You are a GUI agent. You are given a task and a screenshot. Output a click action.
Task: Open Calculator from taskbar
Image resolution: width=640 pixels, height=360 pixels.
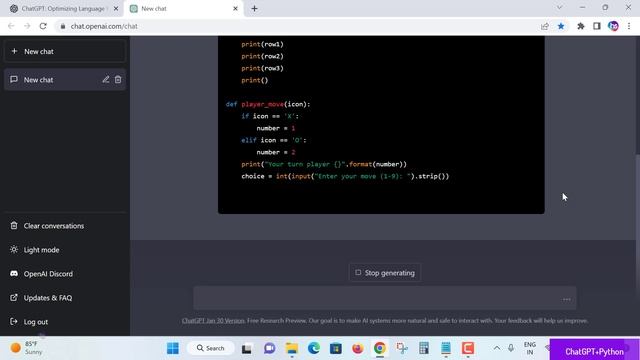coord(424,348)
